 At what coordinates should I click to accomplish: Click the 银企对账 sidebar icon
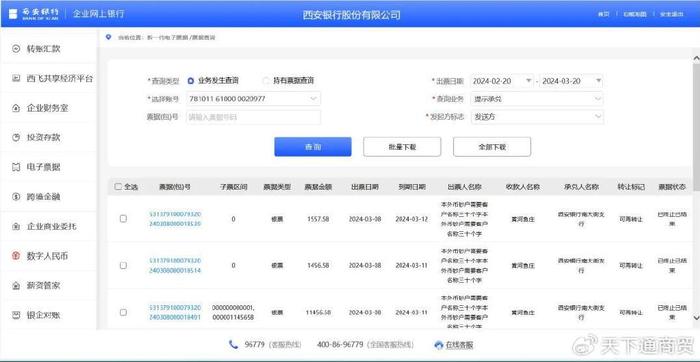pyautogui.click(x=16, y=315)
